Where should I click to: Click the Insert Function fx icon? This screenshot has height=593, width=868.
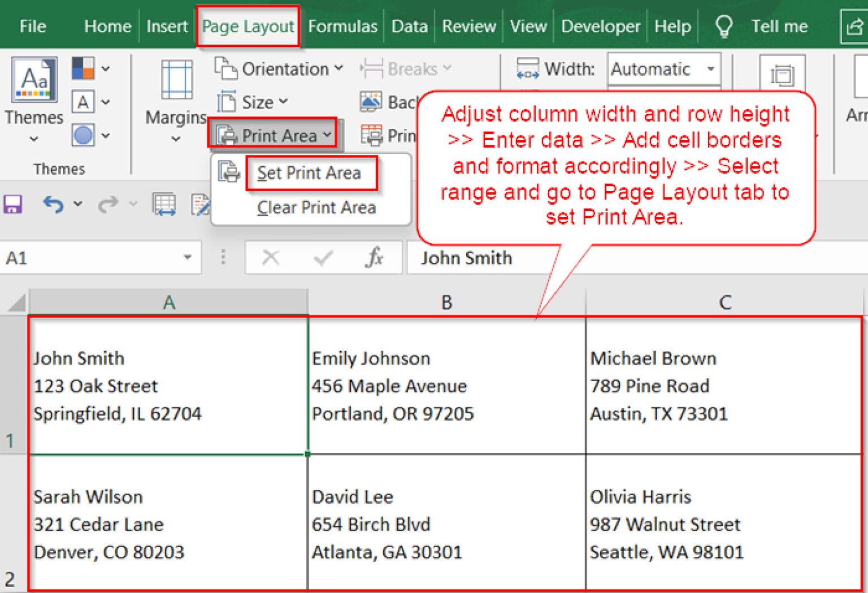click(374, 258)
